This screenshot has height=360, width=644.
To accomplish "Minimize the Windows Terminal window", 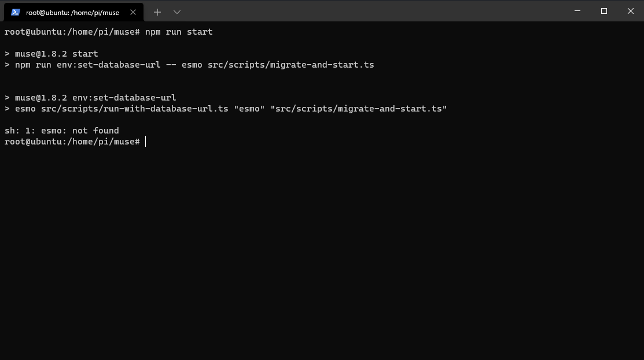I will 577,11.
